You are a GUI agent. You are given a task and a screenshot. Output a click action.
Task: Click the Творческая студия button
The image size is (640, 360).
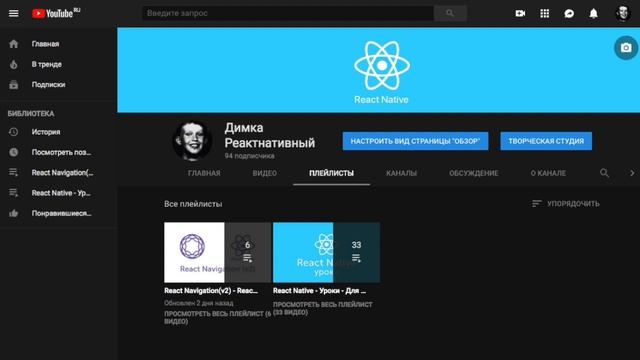(546, 141)
